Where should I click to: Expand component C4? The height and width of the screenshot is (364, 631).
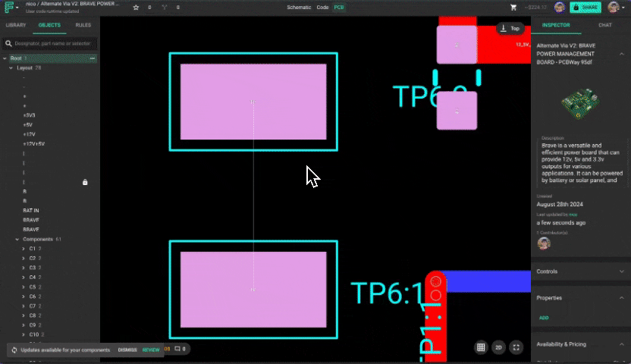[24, 278]
